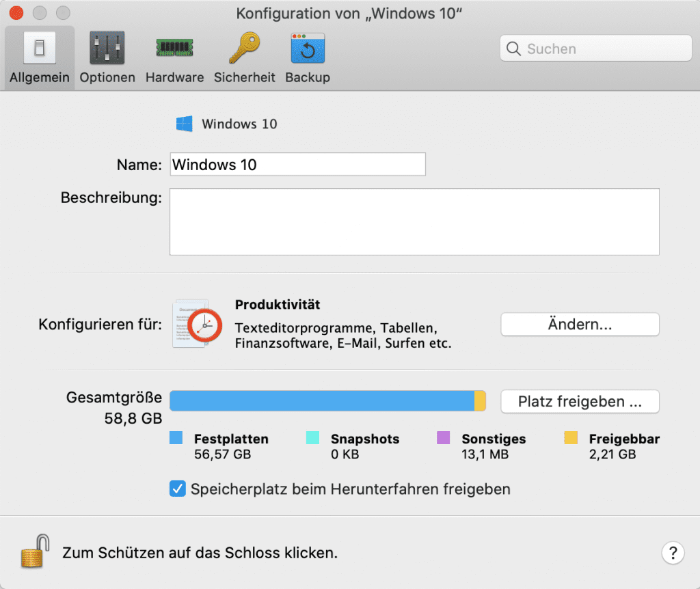Focus the Beschreibung text area
The image size is (700, 589).
coord(414,222)
